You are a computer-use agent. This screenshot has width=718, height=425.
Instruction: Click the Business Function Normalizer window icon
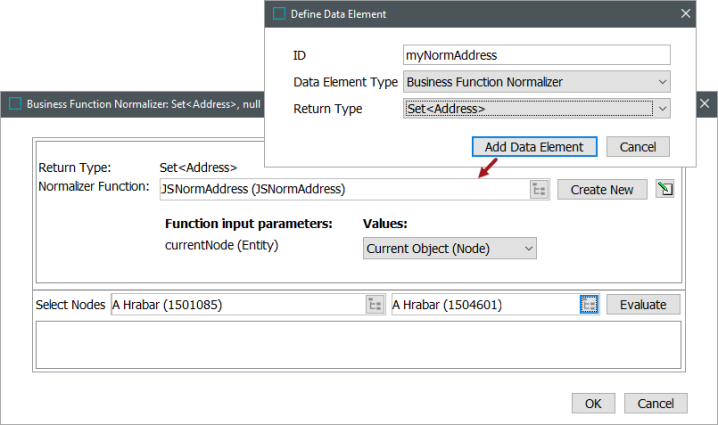(x=15, y=104)
